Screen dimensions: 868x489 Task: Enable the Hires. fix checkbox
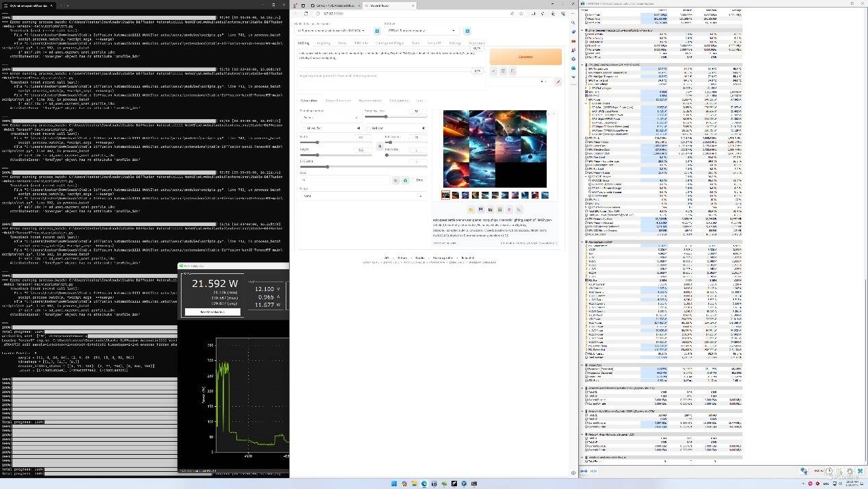pos(305,128)
